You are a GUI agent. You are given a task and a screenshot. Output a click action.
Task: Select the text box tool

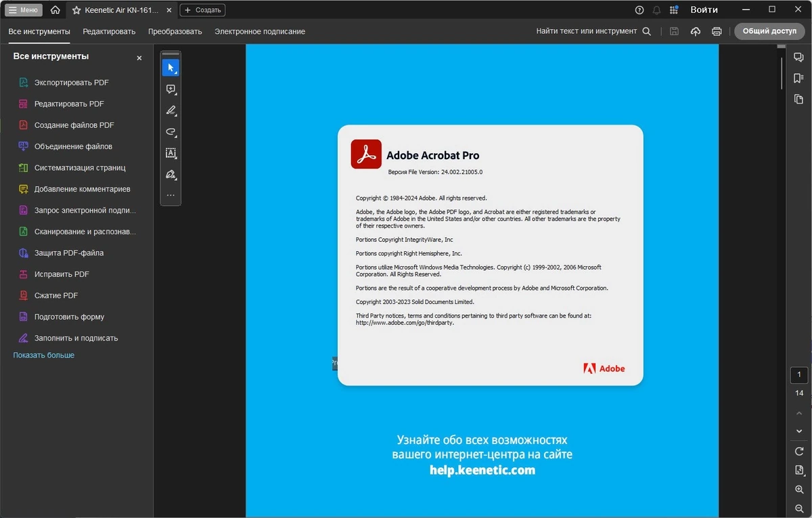[x=171, y=154]
